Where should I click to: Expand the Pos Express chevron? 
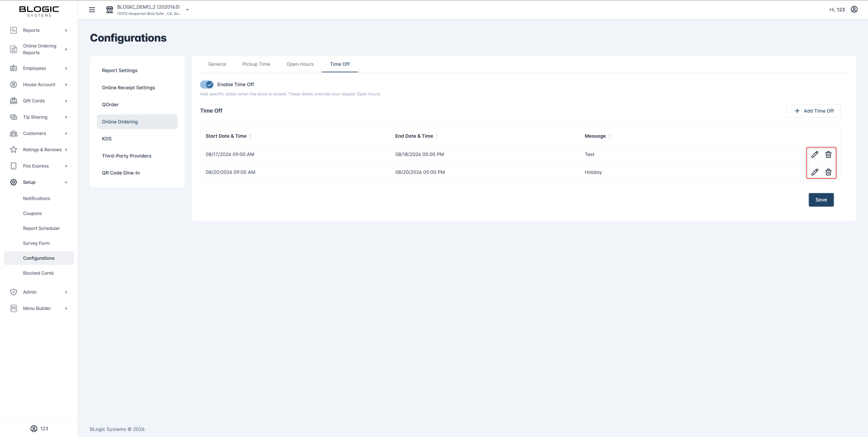(66, 166)
